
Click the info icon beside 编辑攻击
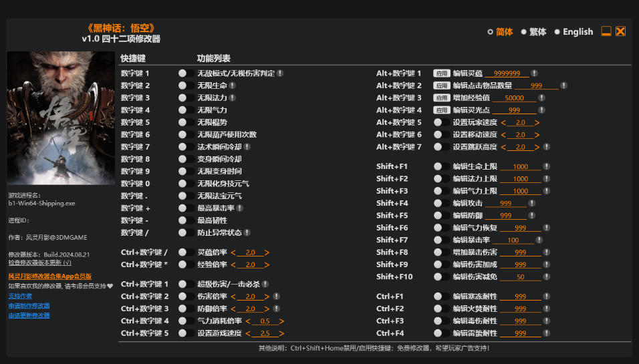pos(532,203)
